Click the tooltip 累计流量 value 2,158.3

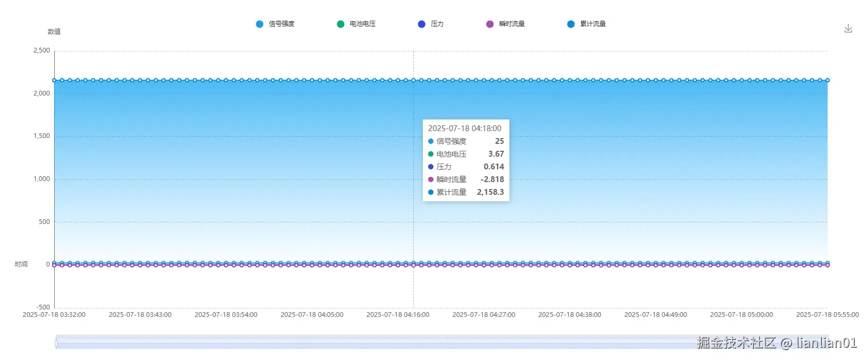click(490, 192)
